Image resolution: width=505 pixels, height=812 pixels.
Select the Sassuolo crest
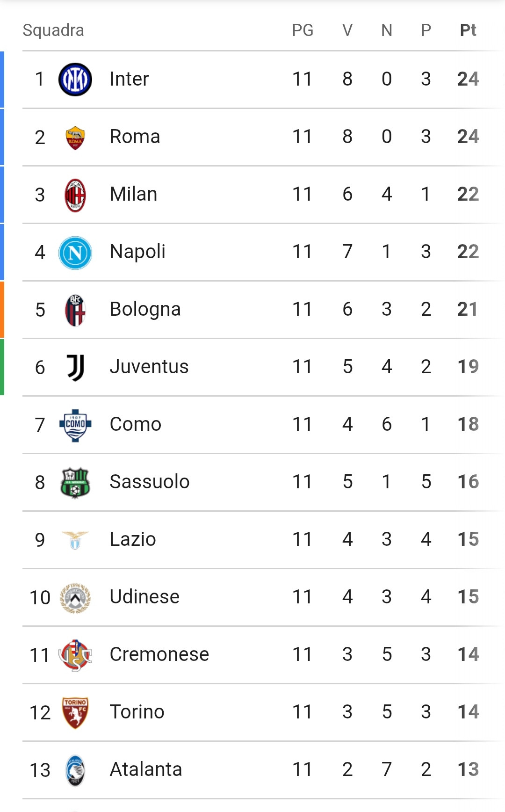point(75,483)
